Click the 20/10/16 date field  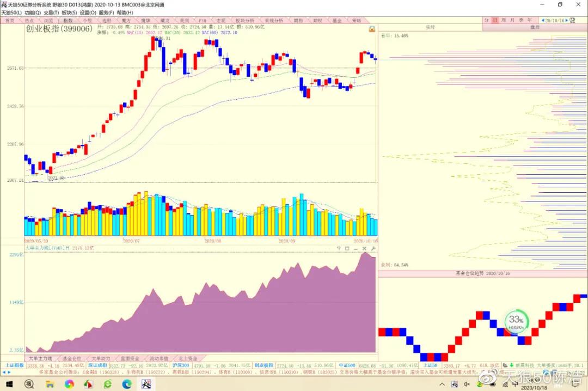coord(555,20)
